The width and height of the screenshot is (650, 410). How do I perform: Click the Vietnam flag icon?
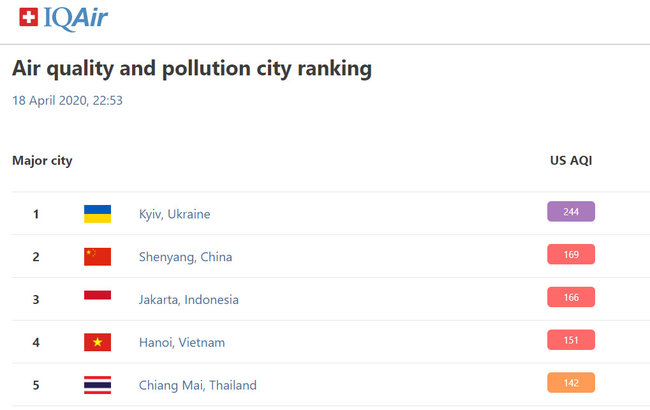coord(97,342)
